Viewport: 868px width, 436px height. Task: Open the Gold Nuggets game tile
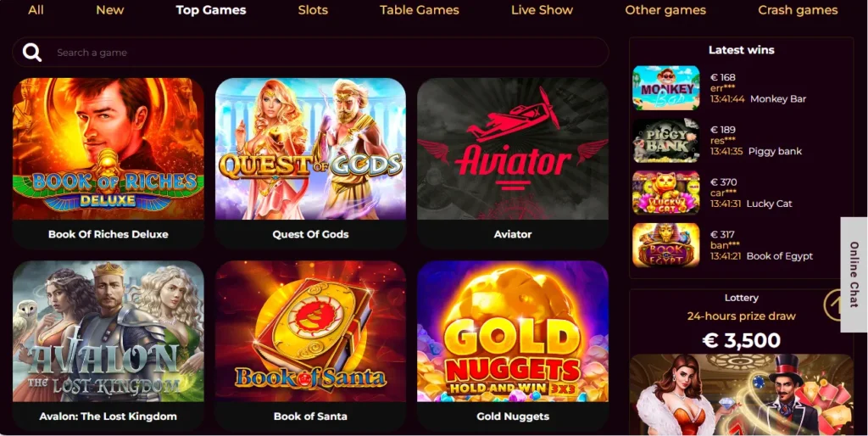coord(513,346)
